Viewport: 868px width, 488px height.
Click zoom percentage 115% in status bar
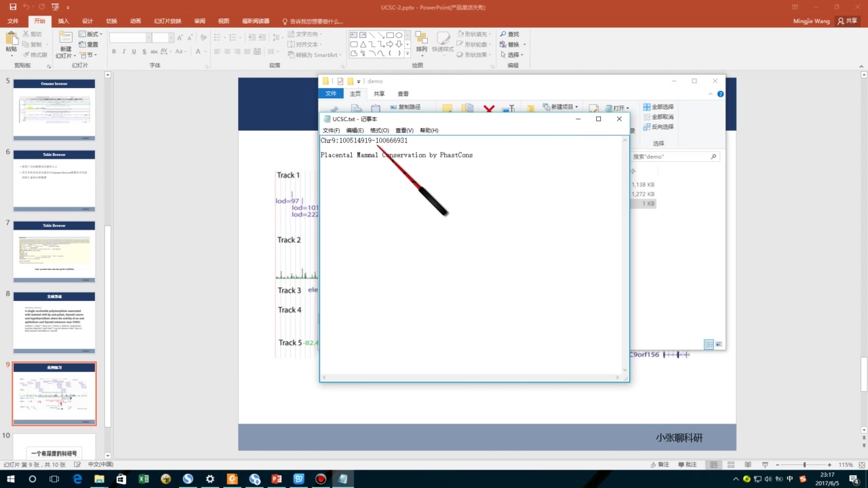pos(845,464)
